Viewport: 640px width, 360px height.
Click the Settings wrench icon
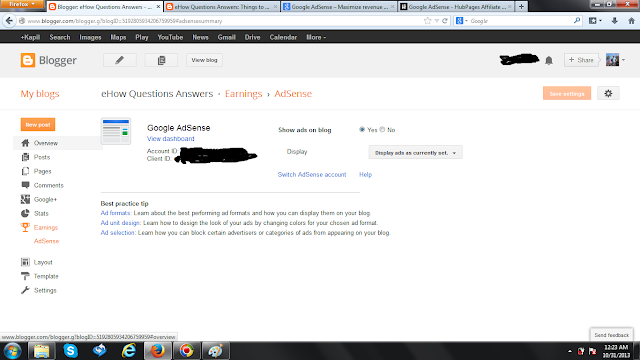point(25,290)
